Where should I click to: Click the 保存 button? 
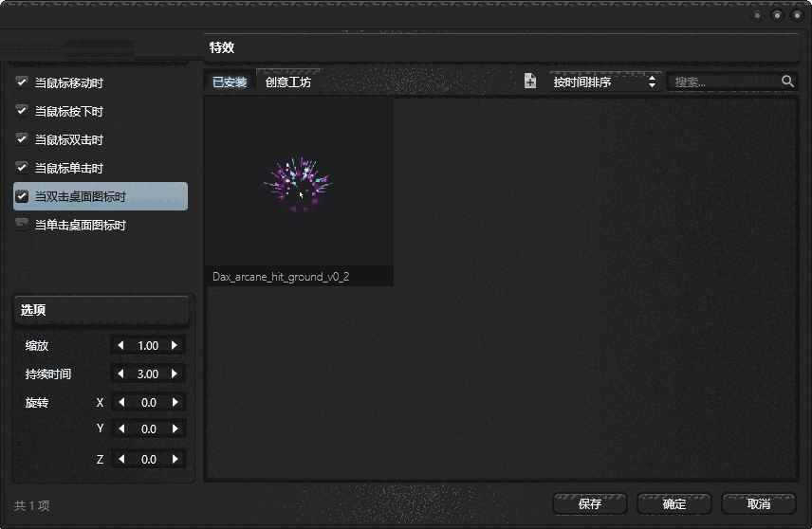click(x=590, y=503)
